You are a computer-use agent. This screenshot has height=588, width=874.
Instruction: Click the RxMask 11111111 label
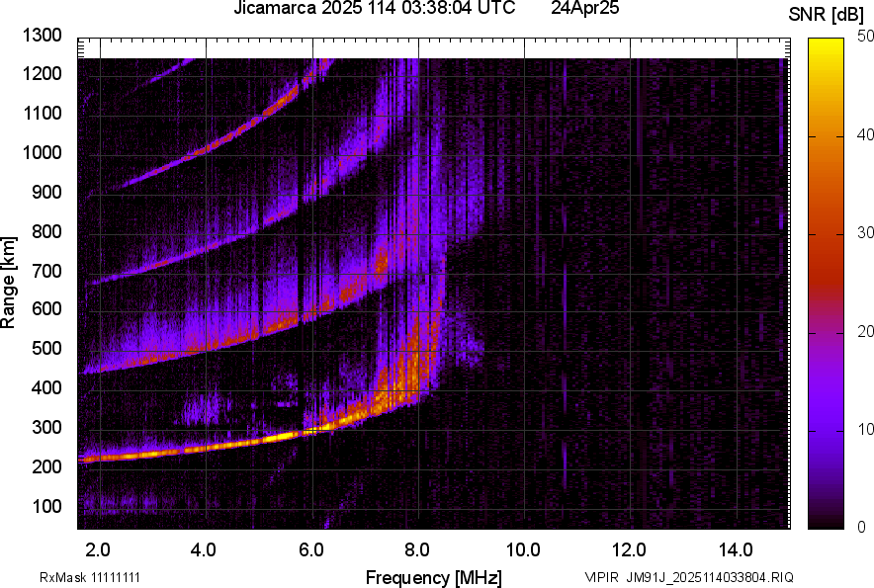click(90, 577)
